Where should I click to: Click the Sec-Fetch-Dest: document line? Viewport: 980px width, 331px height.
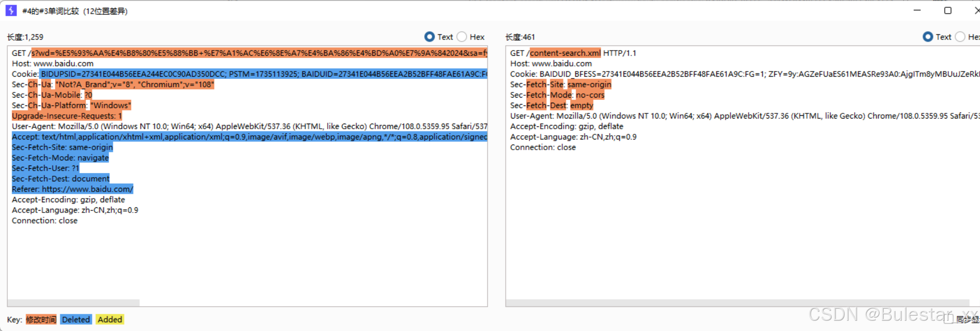pos(61,179)
